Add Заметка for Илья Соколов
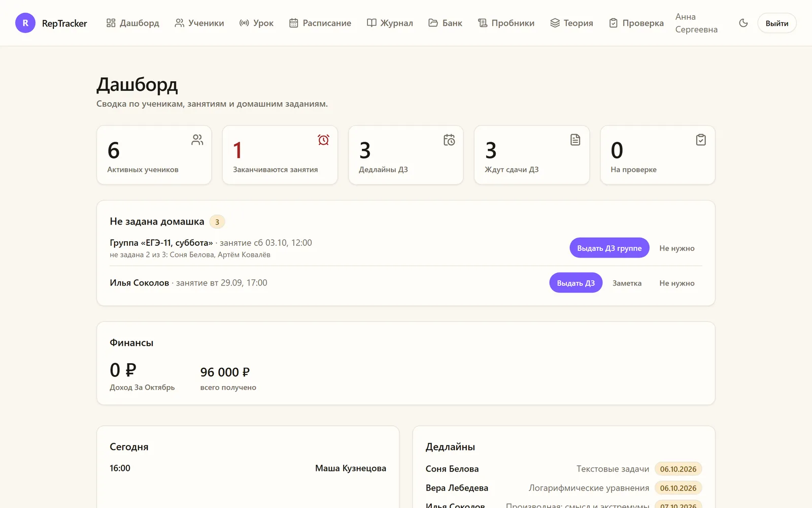The height and width of the screenshot is (508, 812). (627, 283)
